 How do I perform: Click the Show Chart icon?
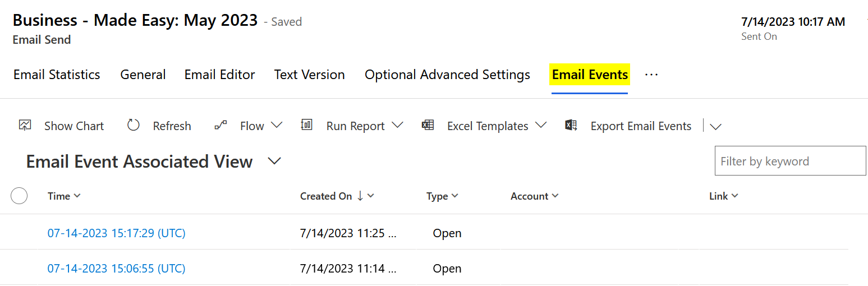tap(25, 125)
